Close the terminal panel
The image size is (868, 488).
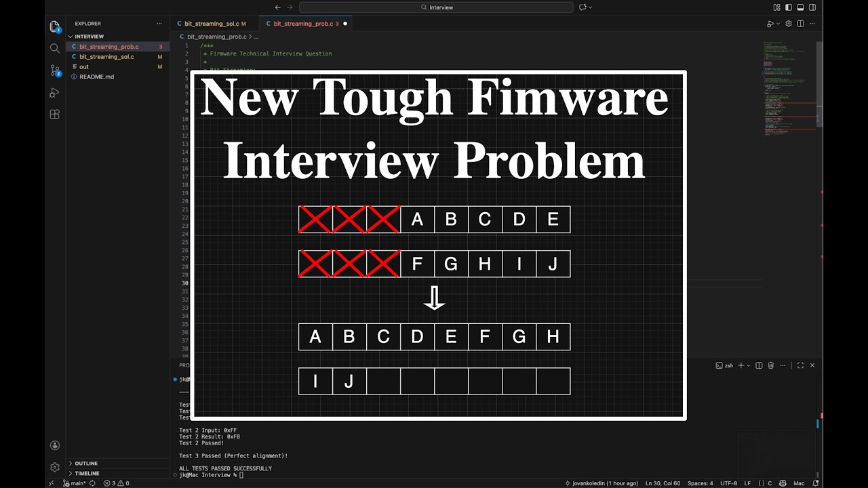[812, 365]
